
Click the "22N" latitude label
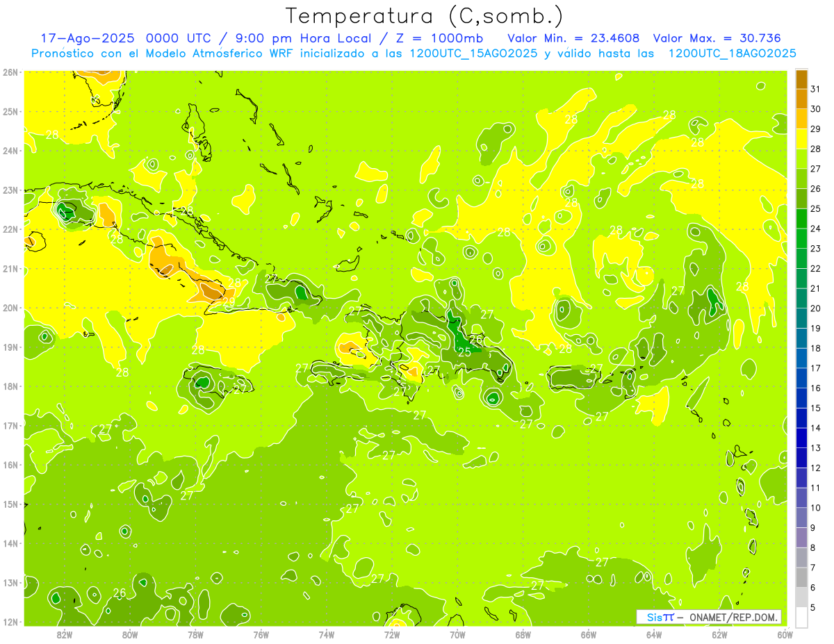coord(10,229)
